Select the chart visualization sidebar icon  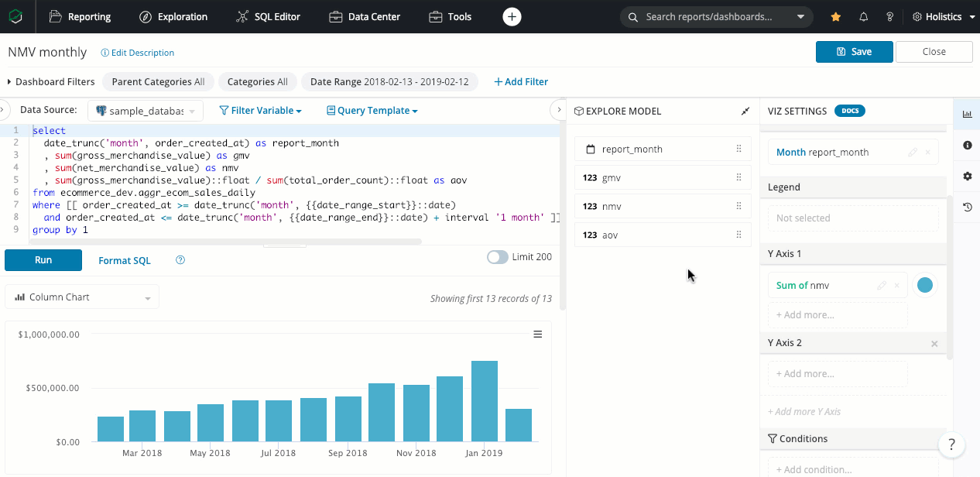pyautogui.click(x=967, y=115)
